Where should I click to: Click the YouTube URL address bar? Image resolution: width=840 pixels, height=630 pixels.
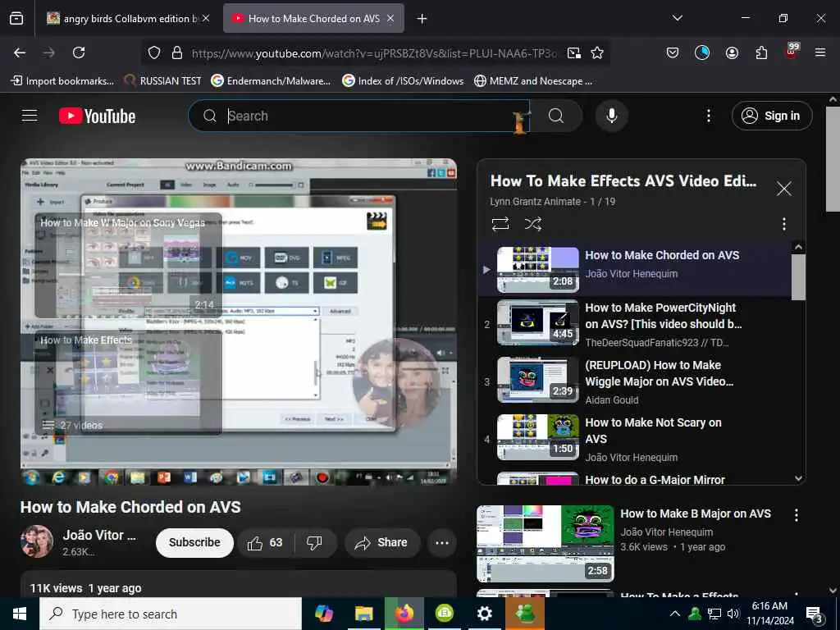pyautogui.click(x=374, y=53)
